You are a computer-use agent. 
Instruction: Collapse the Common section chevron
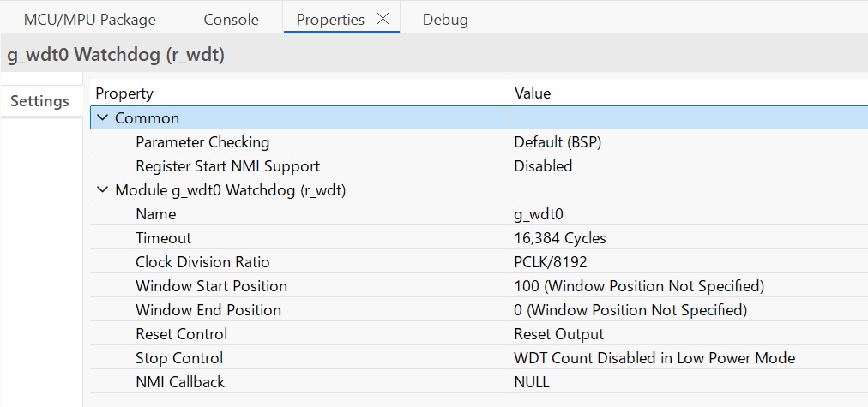click(x=102, y=117)
